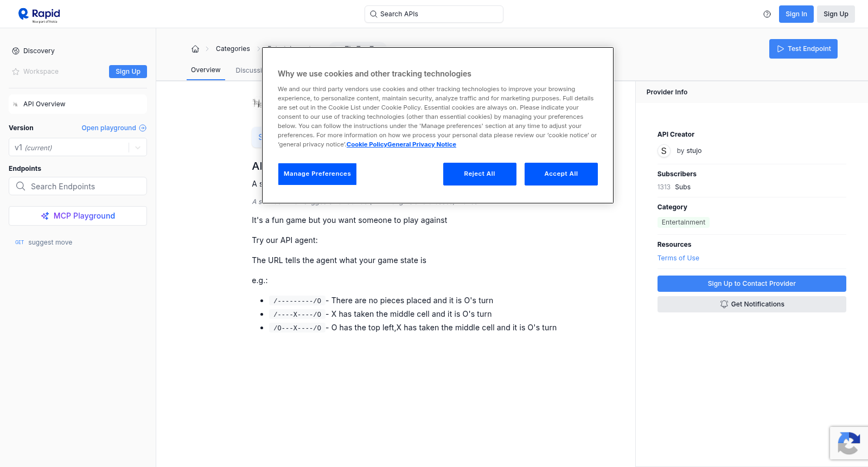Click the Search Endpoints field
Viewport: 868px width, 467px height.
tap(78, 186)
